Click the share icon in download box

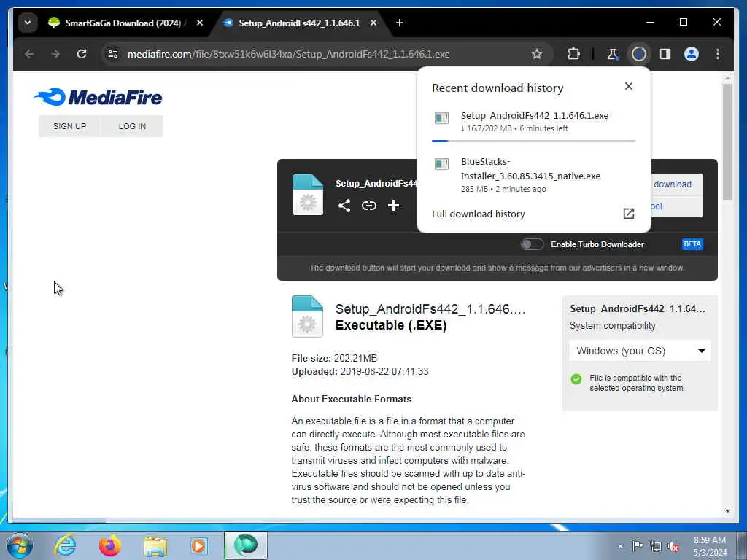click(344, 206)
